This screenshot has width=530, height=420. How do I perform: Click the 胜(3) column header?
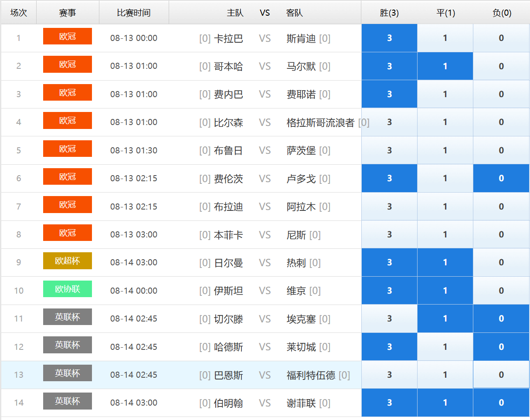[x=389, y=13]
